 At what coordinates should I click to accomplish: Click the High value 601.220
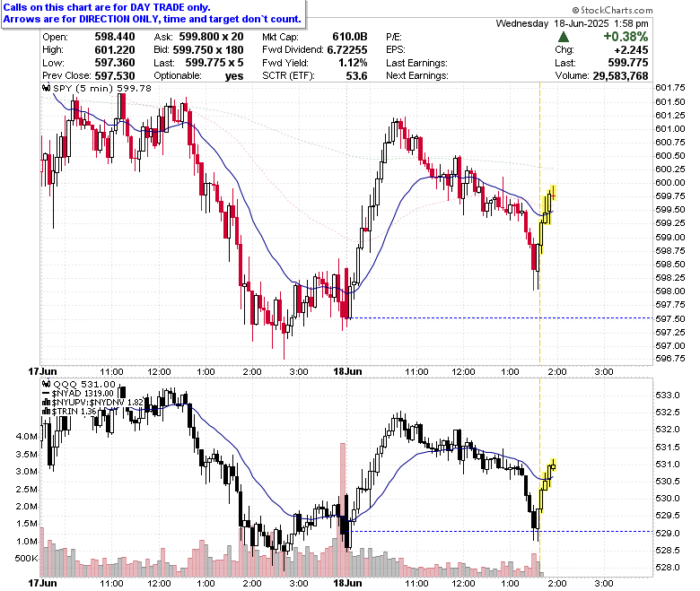(x=114, y=50)
